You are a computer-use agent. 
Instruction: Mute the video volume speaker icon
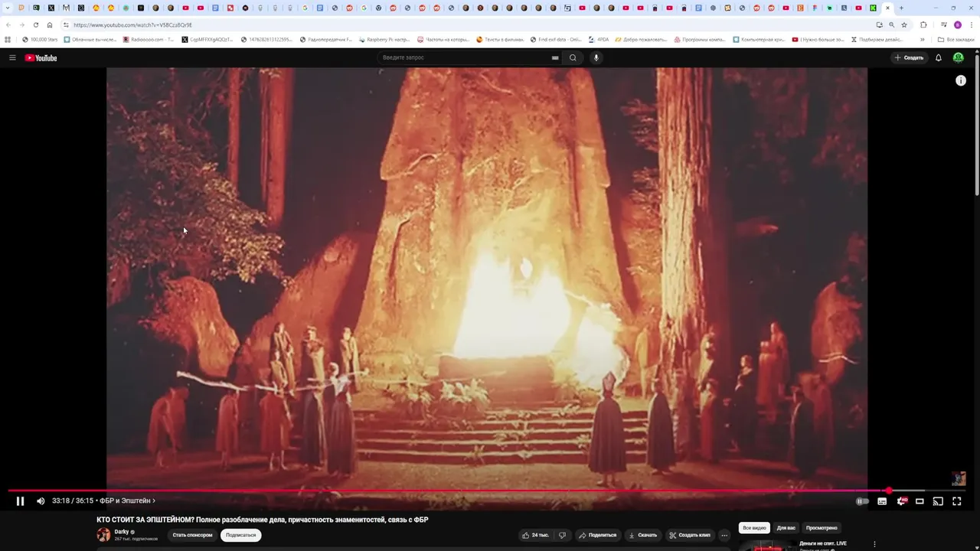pos(41,501)
